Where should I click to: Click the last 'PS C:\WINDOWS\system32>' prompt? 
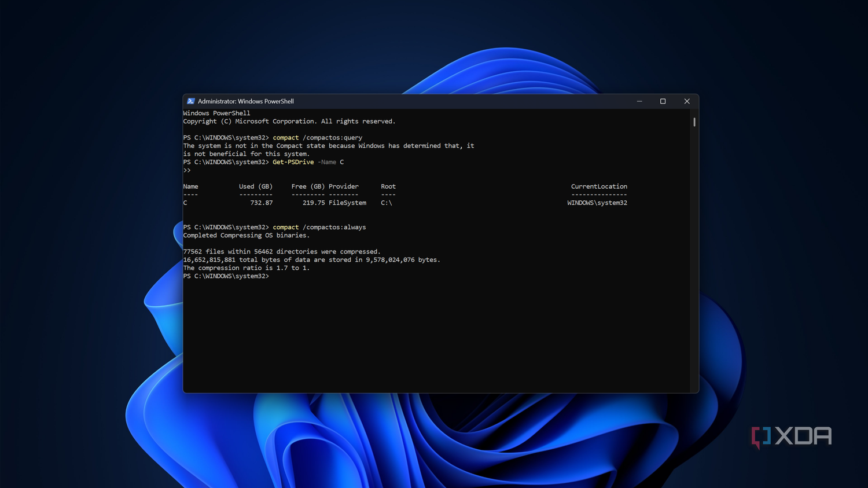[x=226, y=276]
